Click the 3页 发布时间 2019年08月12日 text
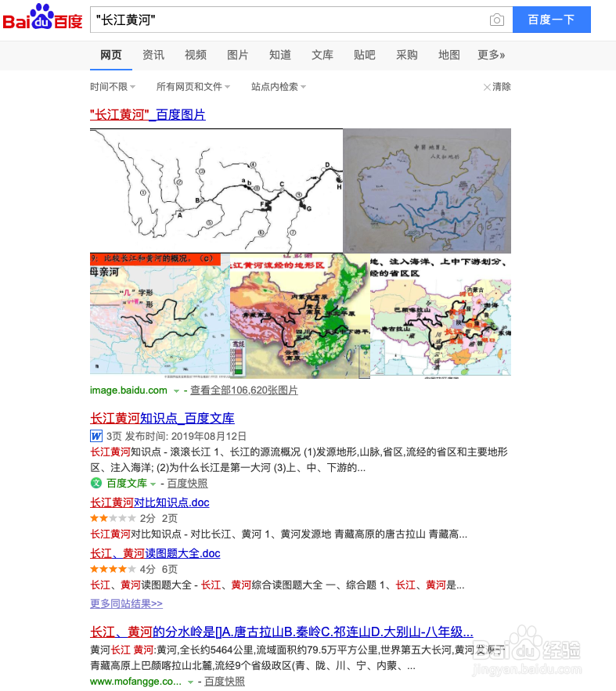The width and height of the screenshot is (616, 691). coord(176,437)
